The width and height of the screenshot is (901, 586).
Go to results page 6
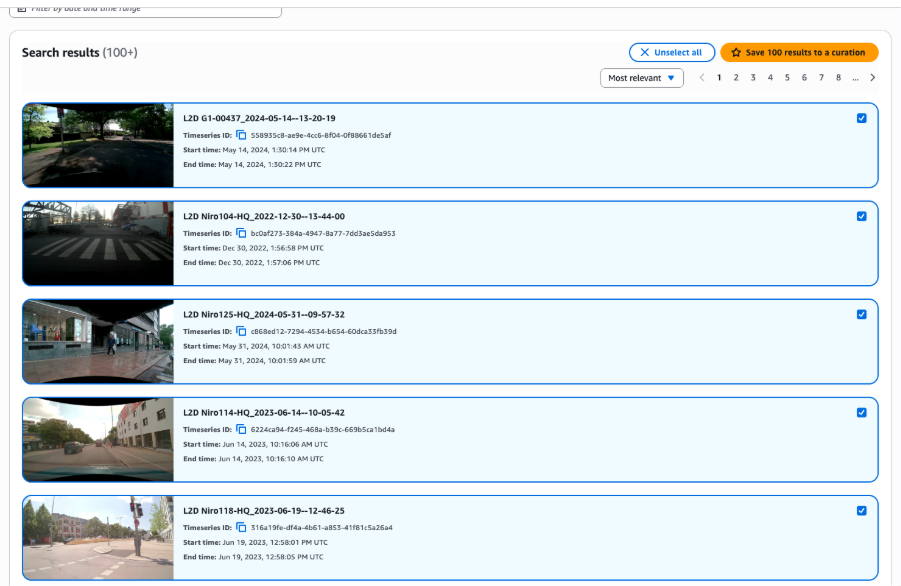pos(804,78)
